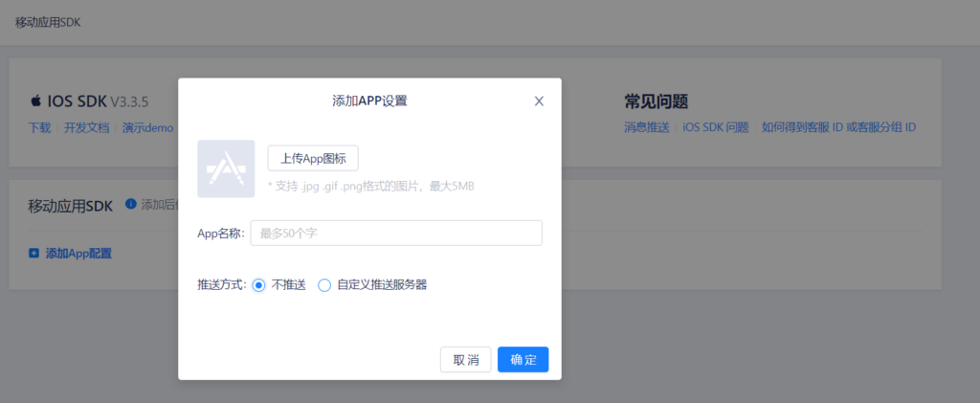Click the App名称 label
980x403 pixels.
221,234
